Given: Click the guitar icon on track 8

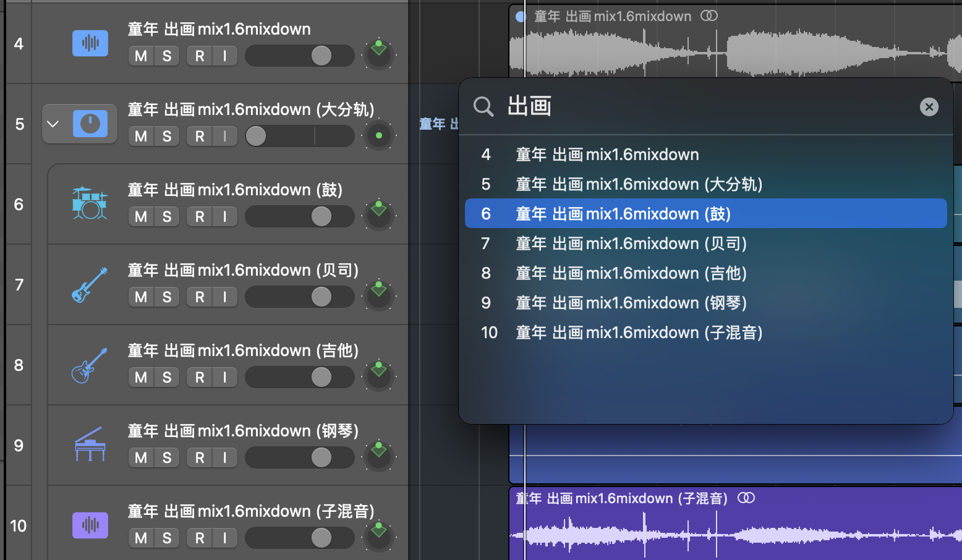Looking at the screenshot, I should [90, 365].
